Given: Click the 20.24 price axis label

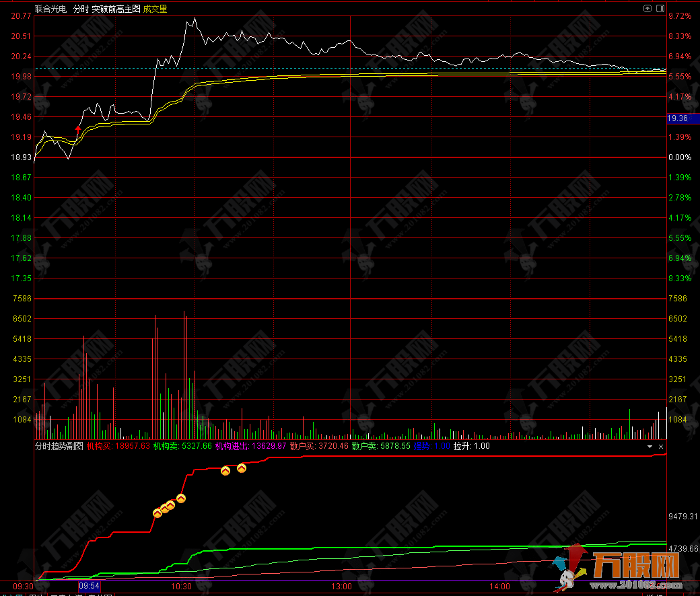Looking at the screenshot, I should [x=21, y=57].
